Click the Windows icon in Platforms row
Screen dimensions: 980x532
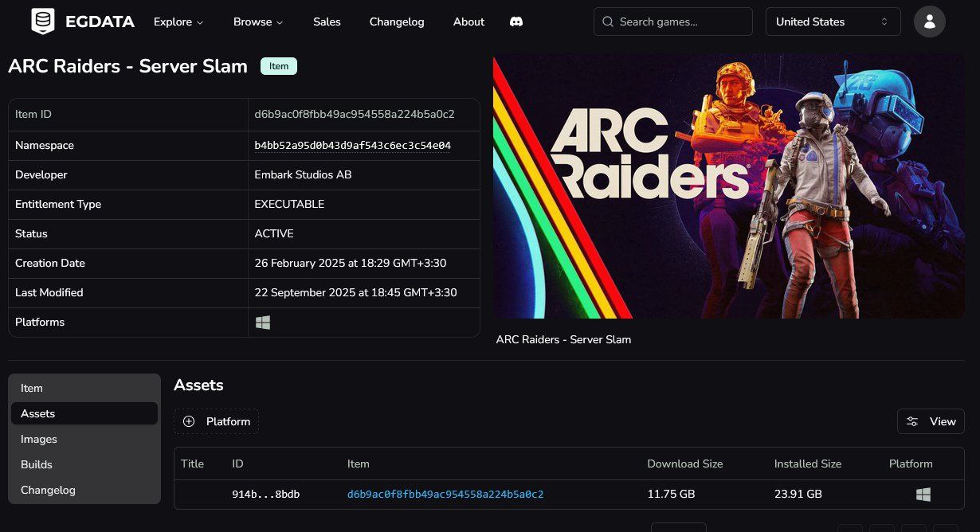(x=263, y=323)
